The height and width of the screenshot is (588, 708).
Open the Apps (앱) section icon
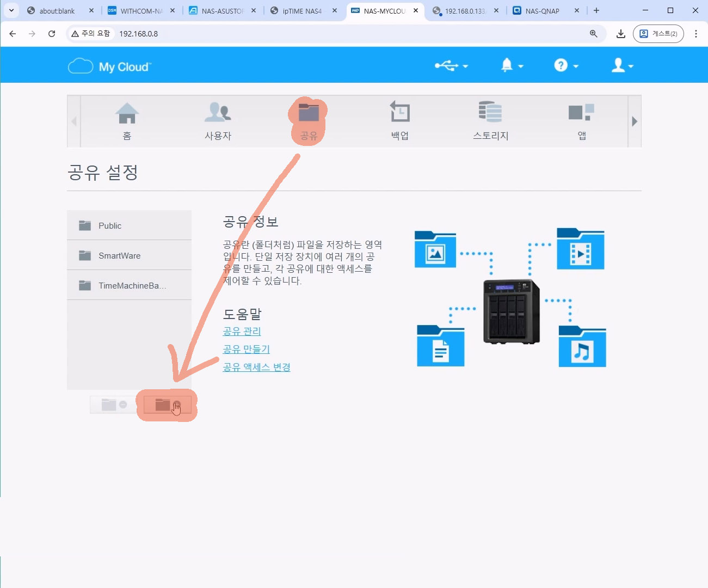(x=581, y=113)
